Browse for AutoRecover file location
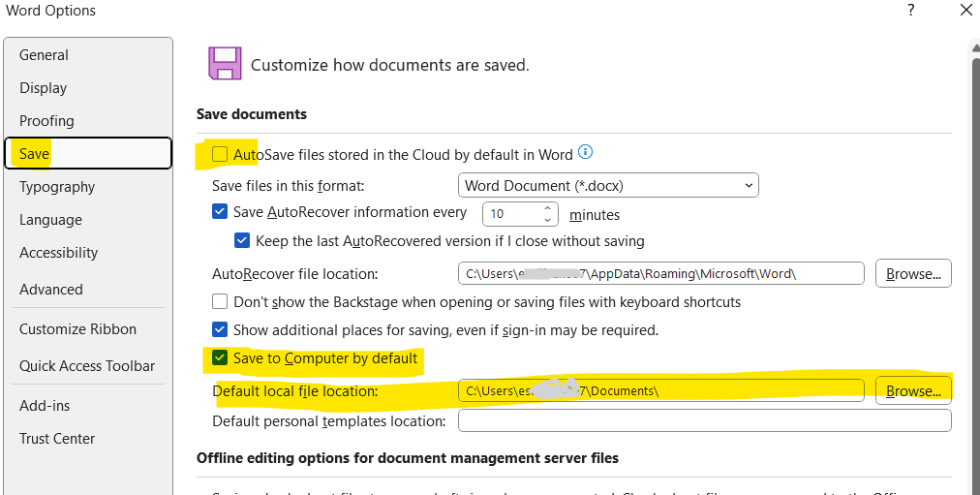 click(914, 274)
